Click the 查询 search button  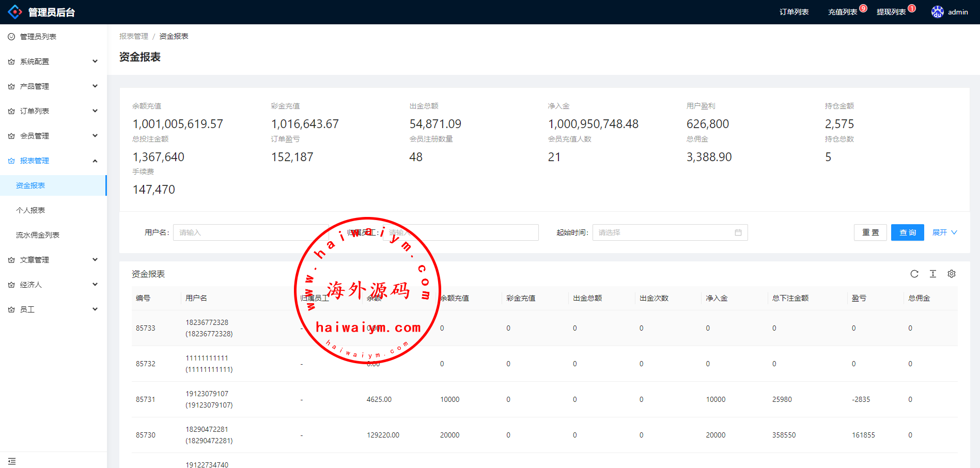point(907,232)
